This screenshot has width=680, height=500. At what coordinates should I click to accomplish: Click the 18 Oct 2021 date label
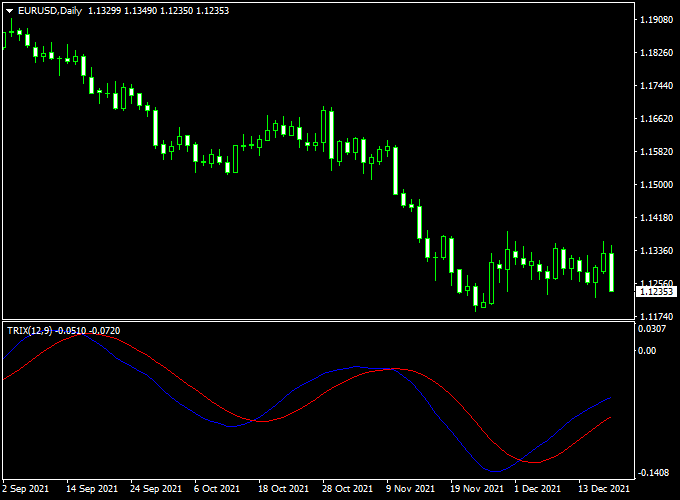point(283,489)
